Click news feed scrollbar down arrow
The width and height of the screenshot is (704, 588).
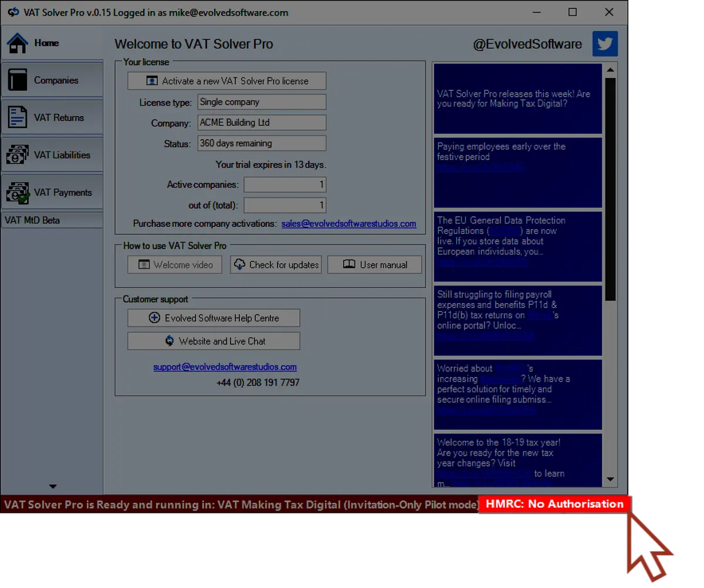coord(610,480)
